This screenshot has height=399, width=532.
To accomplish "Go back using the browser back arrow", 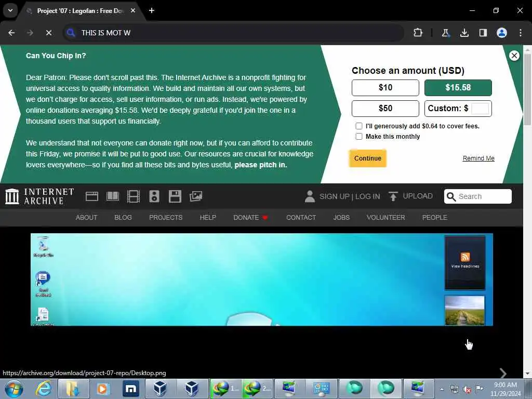I will [x=11, y=33].
